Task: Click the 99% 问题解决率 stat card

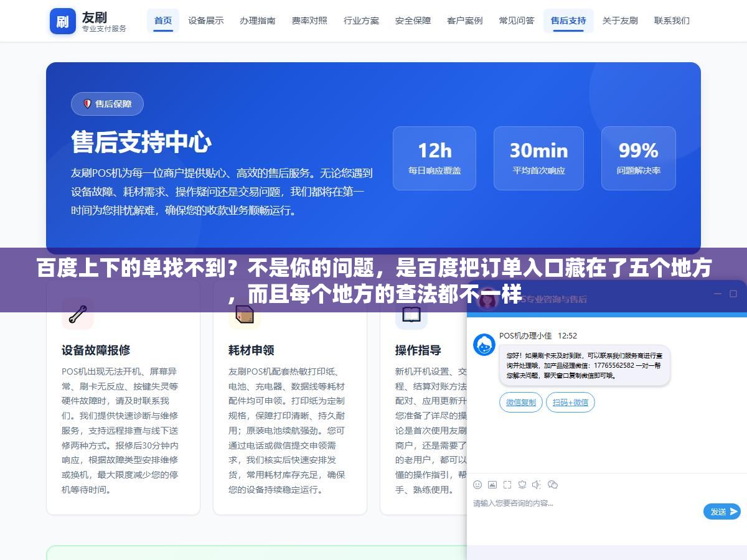Action: coord(639,158)
